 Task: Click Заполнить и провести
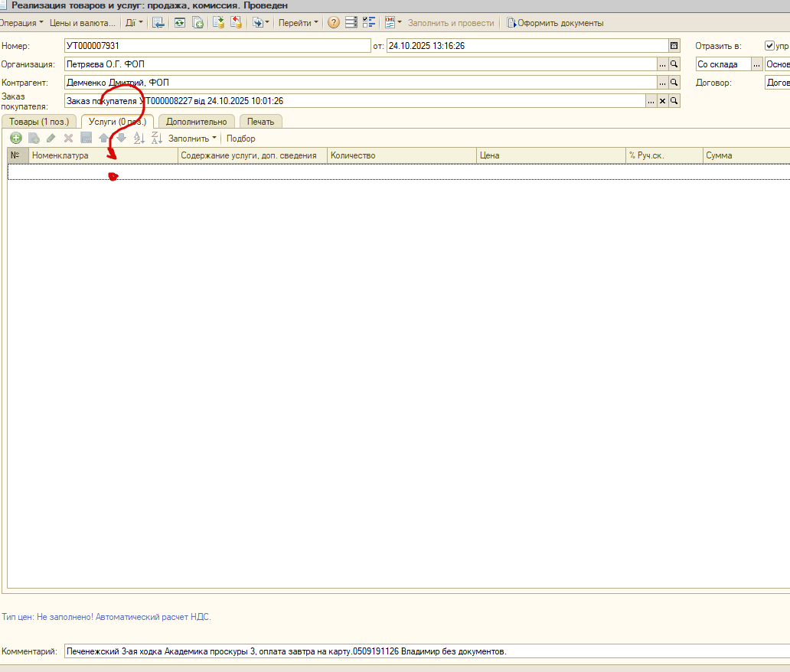pos(451,23)
